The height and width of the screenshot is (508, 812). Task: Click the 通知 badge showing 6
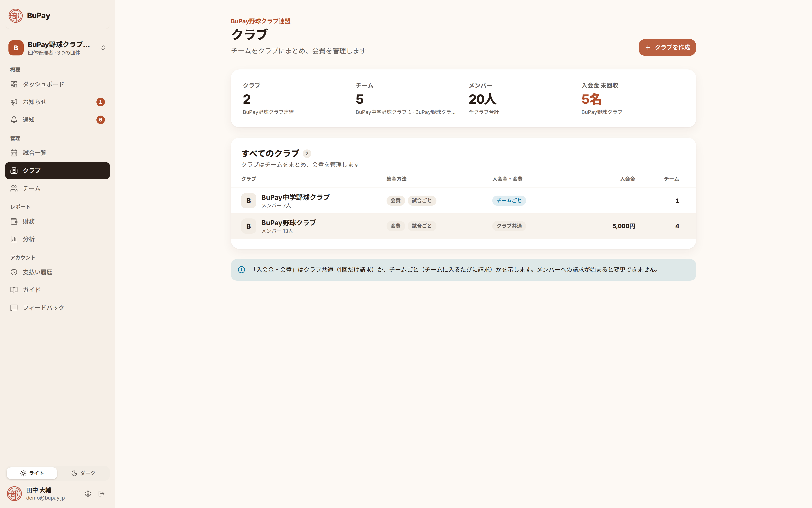point(101,120)
